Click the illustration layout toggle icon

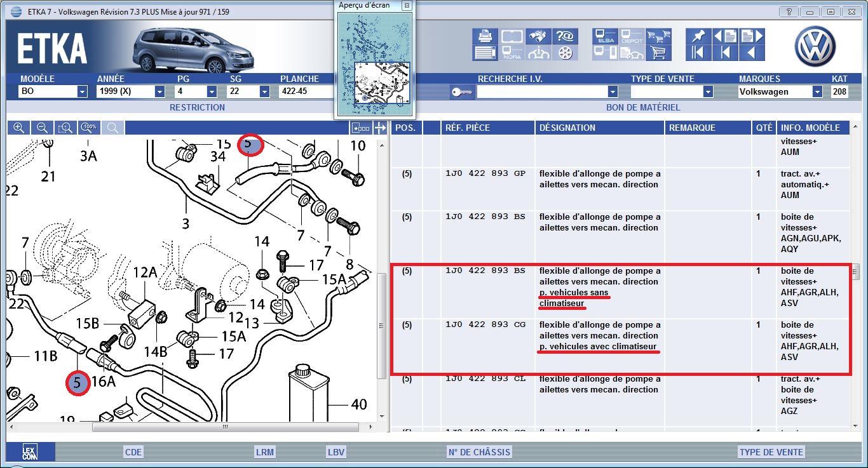coord(360,128)
